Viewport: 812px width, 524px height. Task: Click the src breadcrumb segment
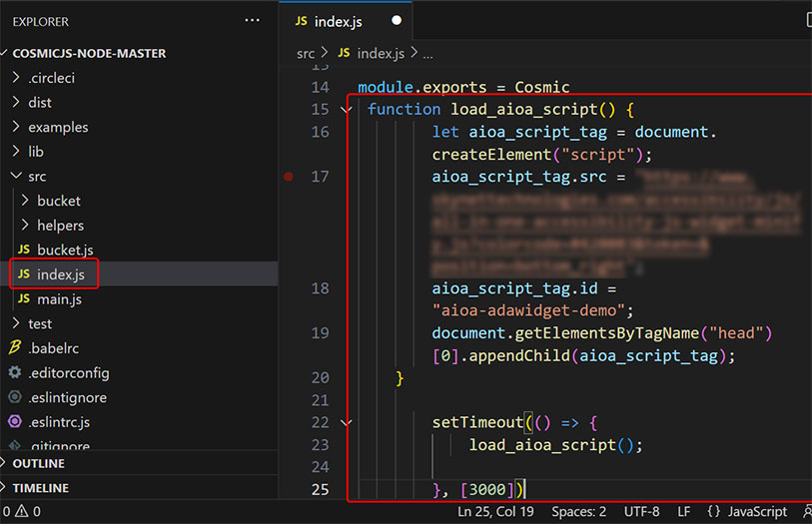point(306,54)
